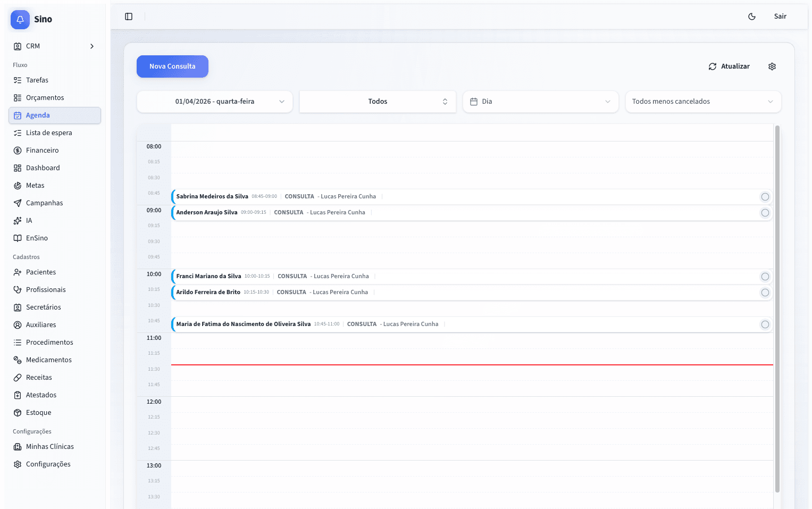This screenshot has width=812, height=509.
Task: Toggle the sidebar panel icon
Action: click(129, 16)
